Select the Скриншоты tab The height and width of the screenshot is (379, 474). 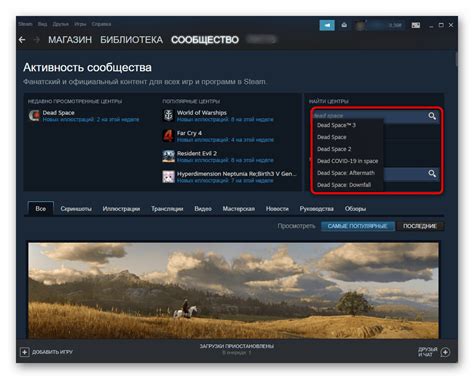pos(76,209)
